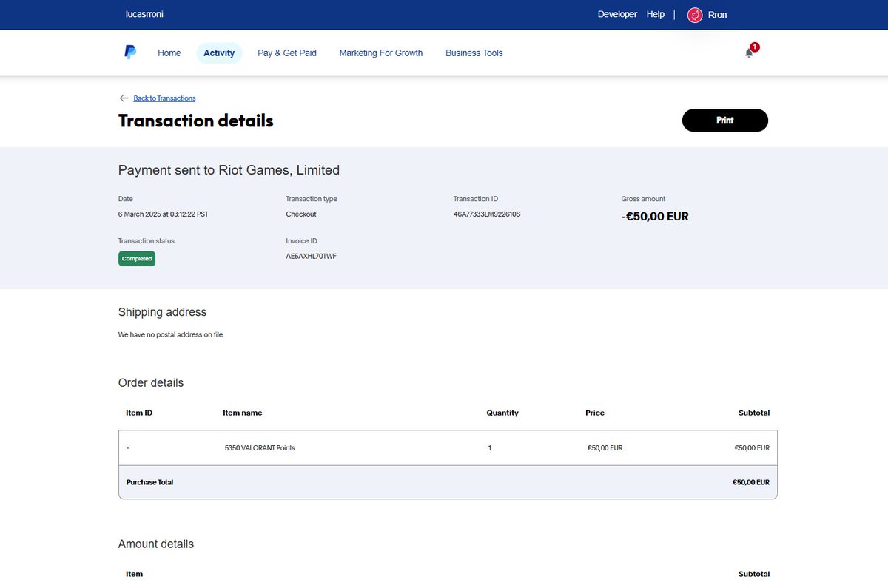The height and width of the screenshot is (588, 888).
Task: Click the Rron account name
Action: coord(718,15)
